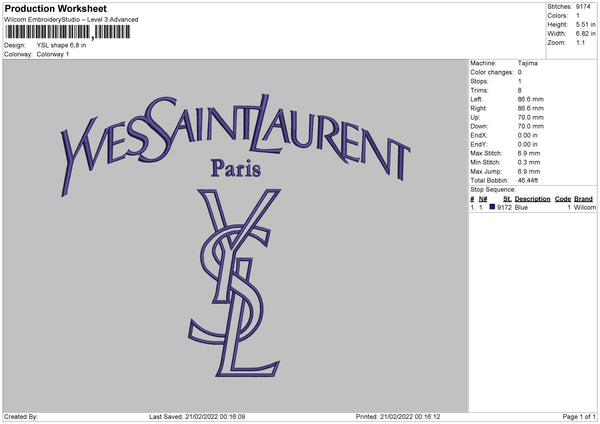
Task: Click the Up value 70.0 mm
Action: [531, 117]
